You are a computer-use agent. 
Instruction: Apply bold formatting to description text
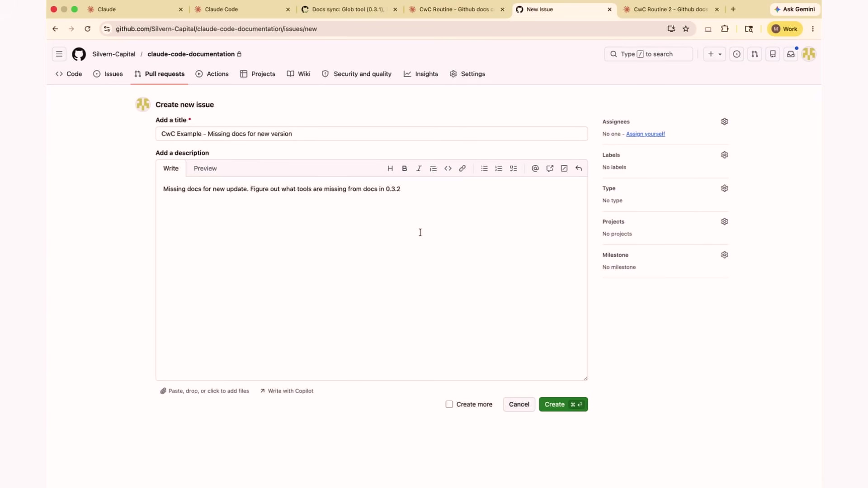[x=405, y=169]
